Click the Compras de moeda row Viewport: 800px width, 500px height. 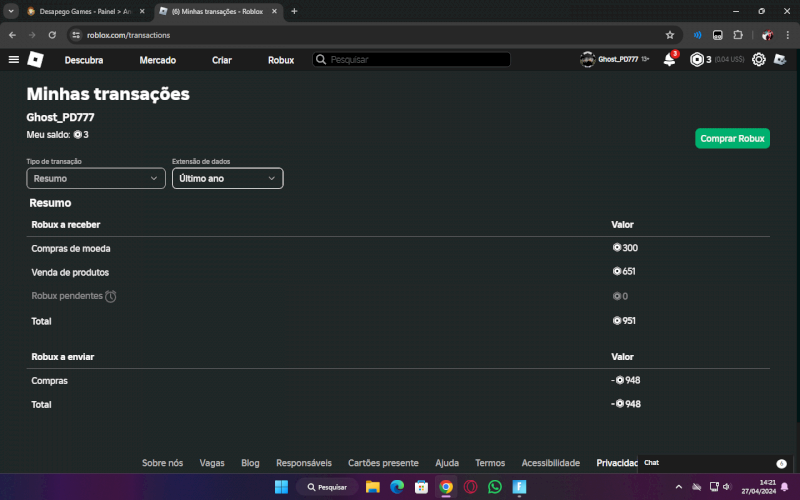click(398, 248)
